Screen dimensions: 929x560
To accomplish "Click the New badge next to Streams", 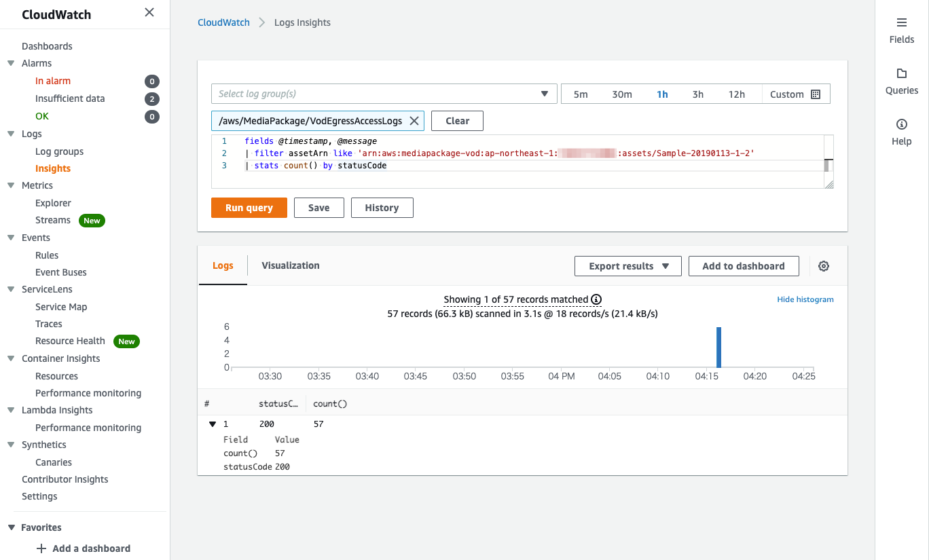I will [x=92, y=221].
